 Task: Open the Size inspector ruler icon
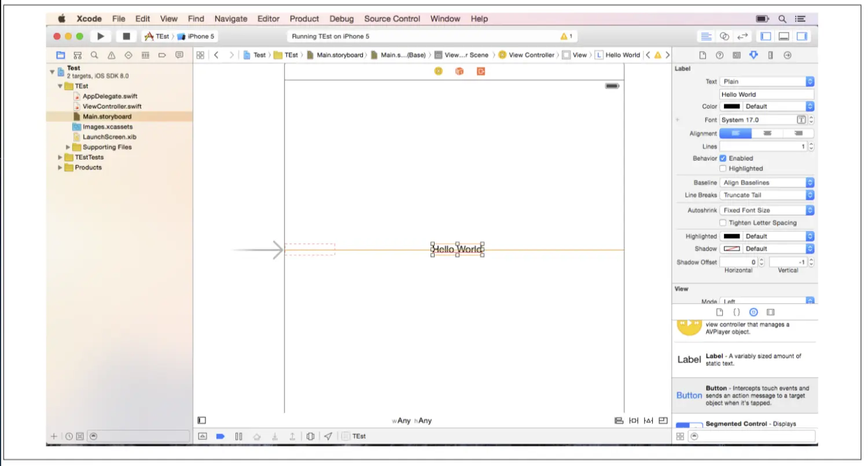point(770,56)
